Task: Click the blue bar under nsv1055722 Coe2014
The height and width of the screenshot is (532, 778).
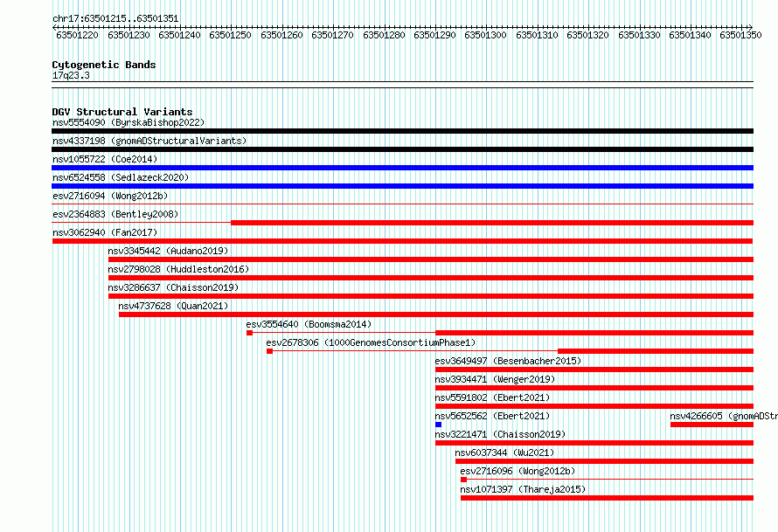Action: [402, 168]
